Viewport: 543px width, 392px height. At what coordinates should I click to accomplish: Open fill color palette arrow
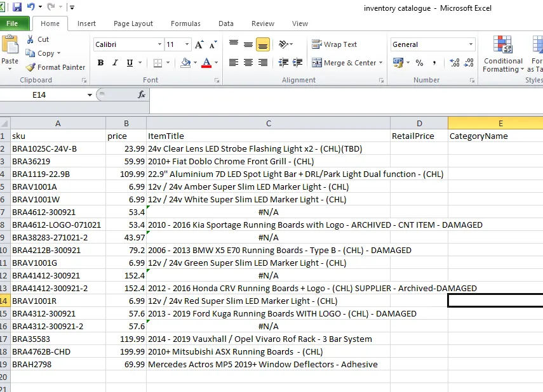(196, 63)
